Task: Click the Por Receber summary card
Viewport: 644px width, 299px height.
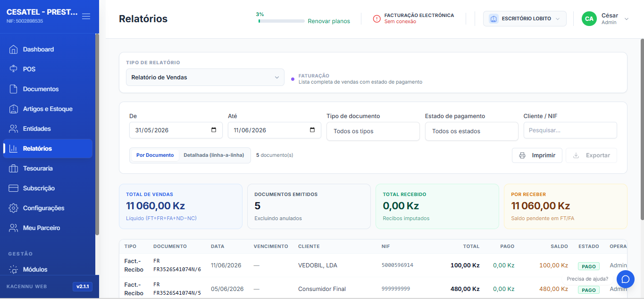Action: pos(566,206)
